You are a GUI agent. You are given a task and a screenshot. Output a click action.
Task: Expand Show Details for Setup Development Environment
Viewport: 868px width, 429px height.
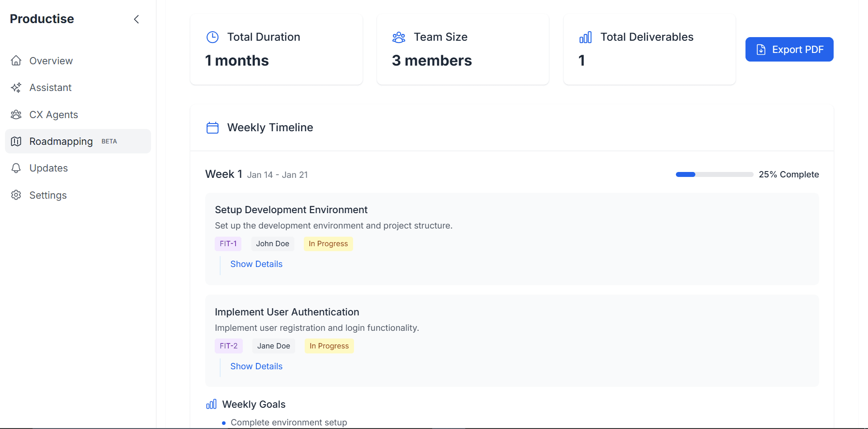pyautogui.click(x=256, y=264)
